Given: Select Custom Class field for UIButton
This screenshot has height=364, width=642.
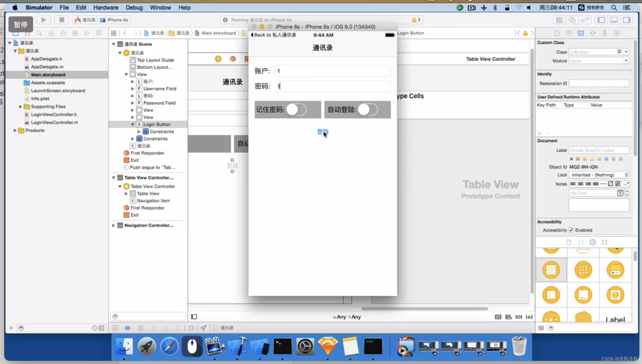Looking at the screenshot, I should pyautogui.click(x=595, y=52).
